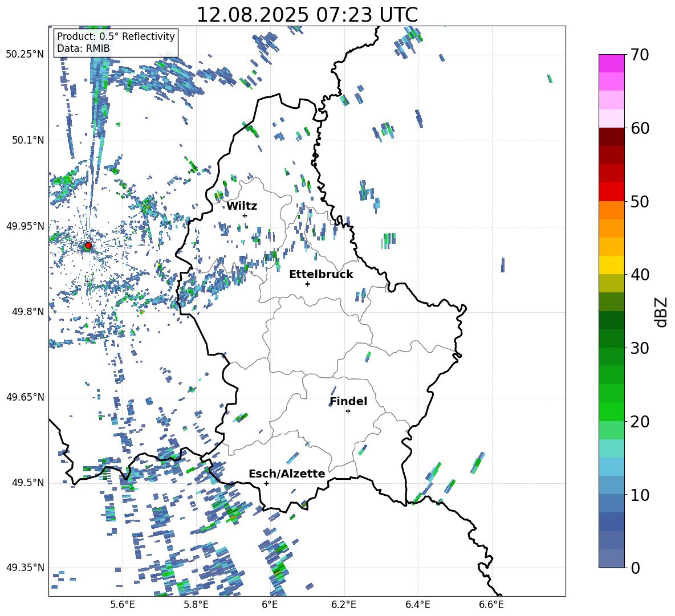Click the 49.35°N latitude label
Viewport: 675px width, 616px height.
click(25, 568)
